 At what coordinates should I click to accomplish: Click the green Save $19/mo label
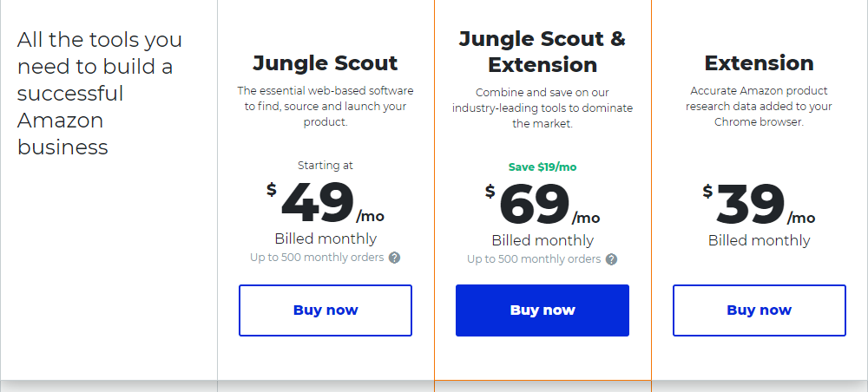[542, 167]
